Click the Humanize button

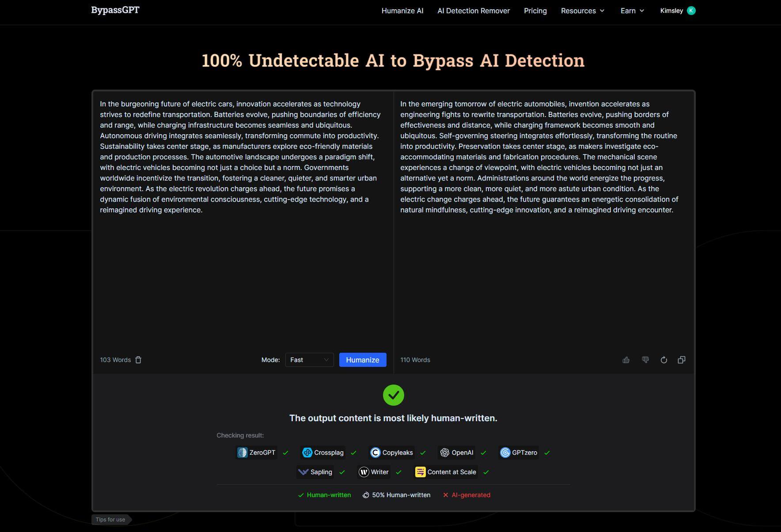click(x=363, y=360)
